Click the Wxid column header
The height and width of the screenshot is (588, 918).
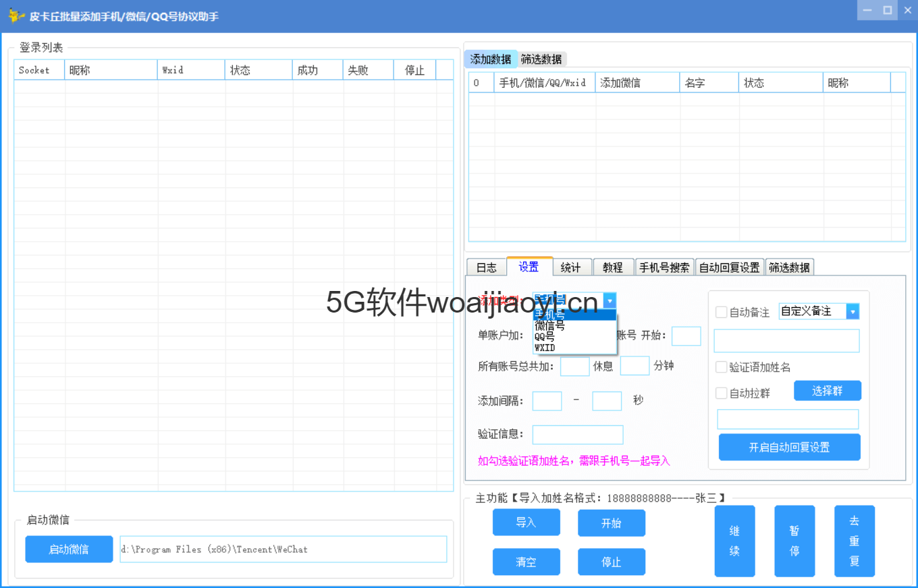click(192, 70)
